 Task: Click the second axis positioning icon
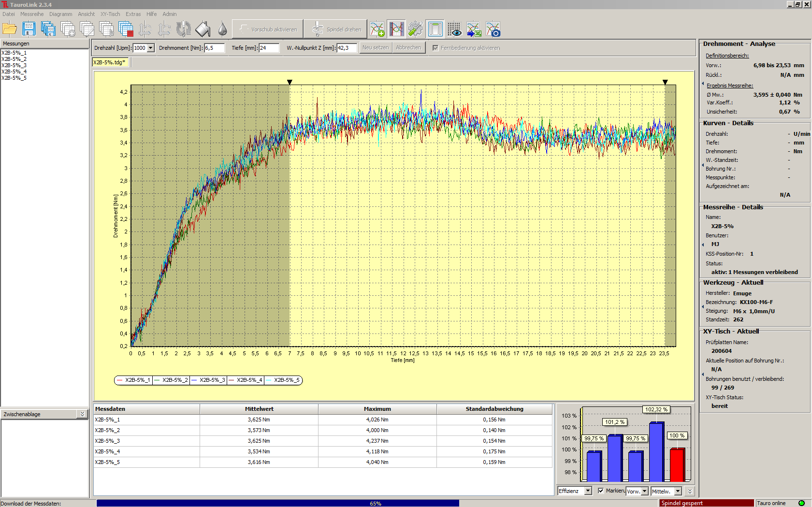pos(164,29)
